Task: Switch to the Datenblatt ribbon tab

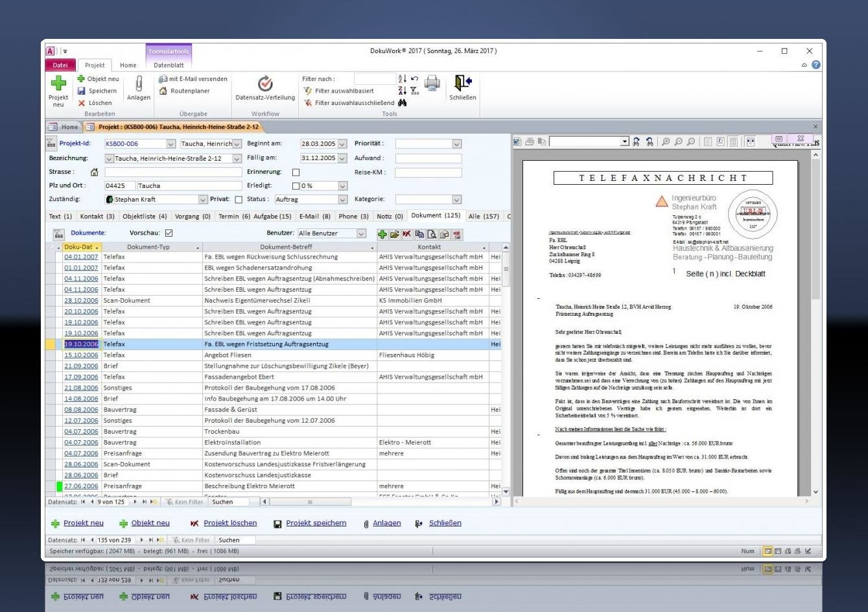Action: click(169, 65)
